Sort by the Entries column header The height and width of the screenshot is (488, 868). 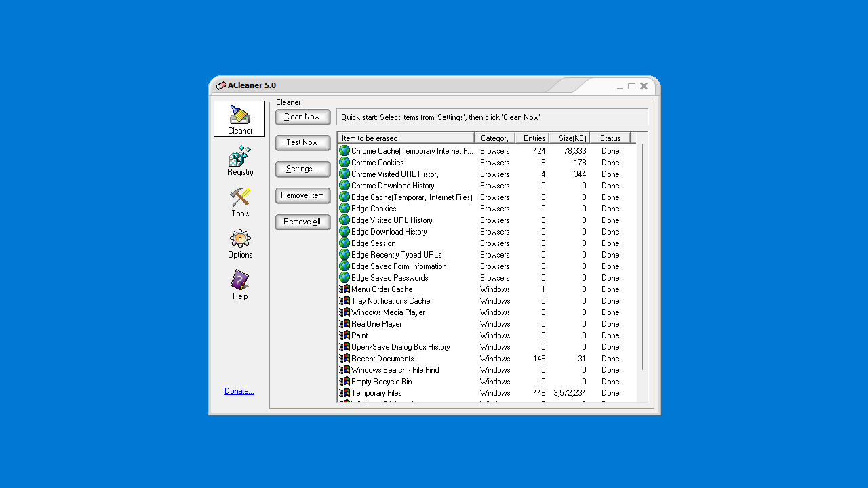532,138
